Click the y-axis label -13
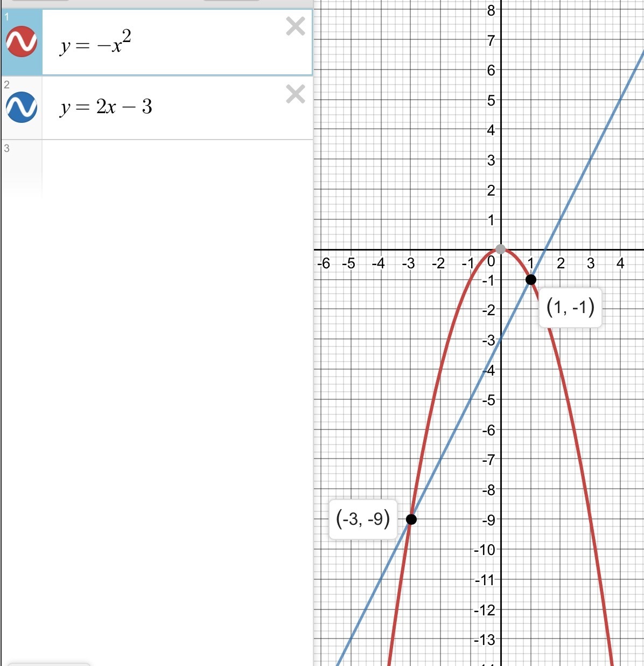 485,640
